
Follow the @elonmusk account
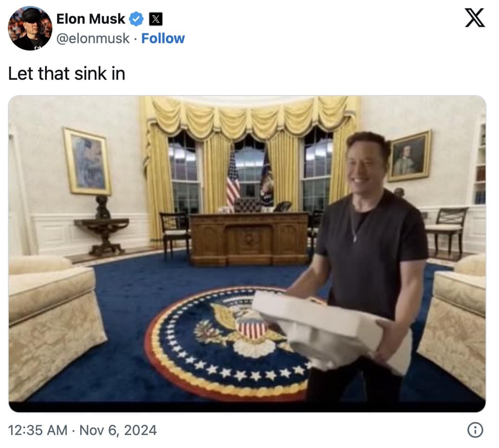[x=163, y=38]
